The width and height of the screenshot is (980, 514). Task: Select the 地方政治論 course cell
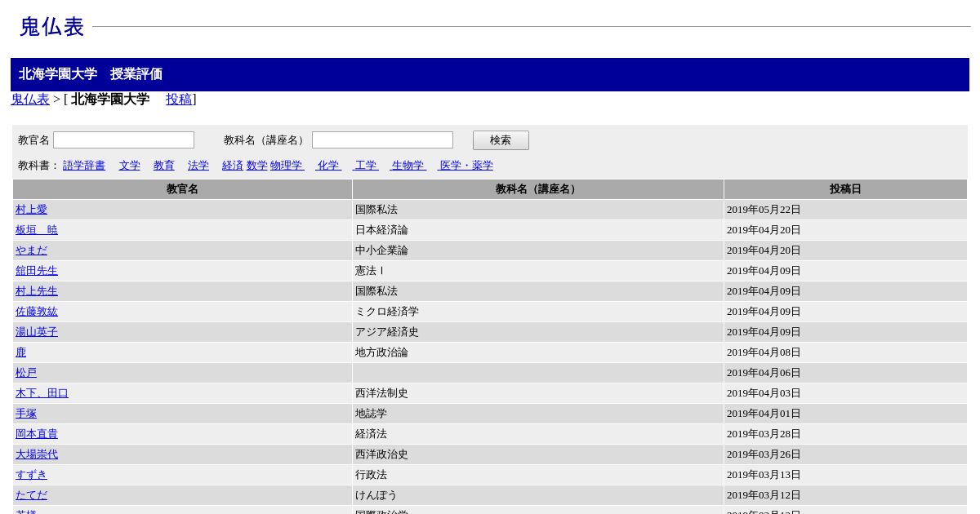tap(538, 352)
